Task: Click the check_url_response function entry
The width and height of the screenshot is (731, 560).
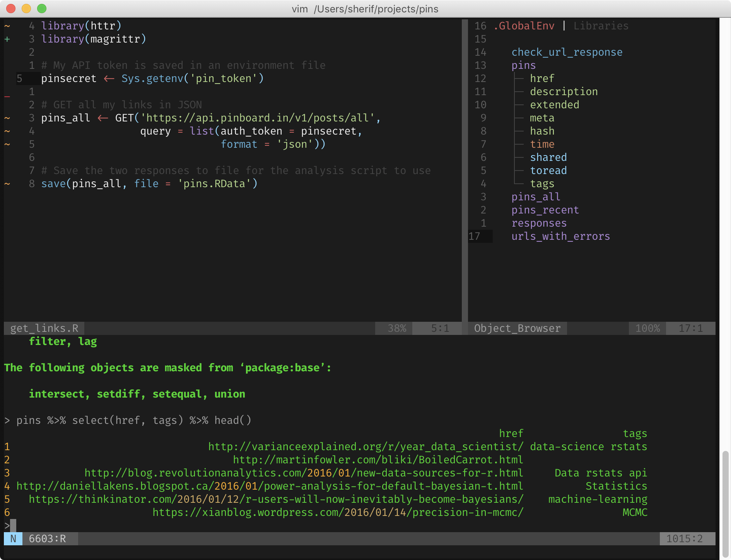Action: 567,52
